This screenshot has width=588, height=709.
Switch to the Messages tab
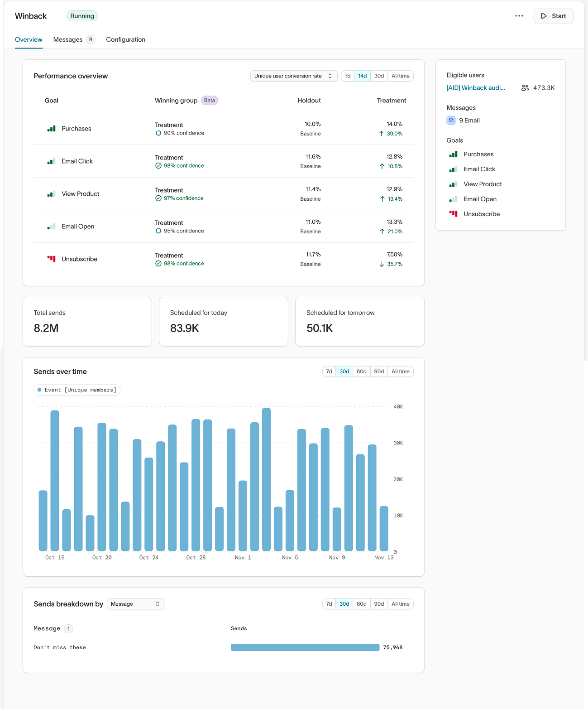pyautogui.click(x=67, y=39)
